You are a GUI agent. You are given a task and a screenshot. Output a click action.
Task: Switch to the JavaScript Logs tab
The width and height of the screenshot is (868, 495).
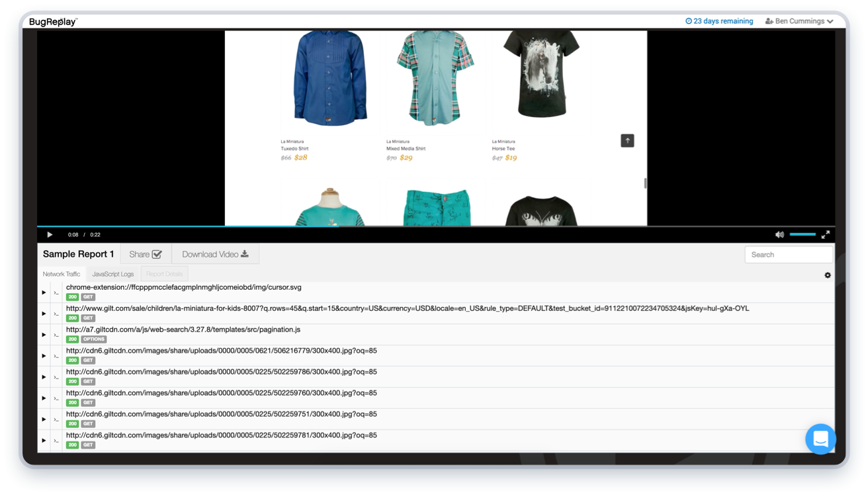112,273
